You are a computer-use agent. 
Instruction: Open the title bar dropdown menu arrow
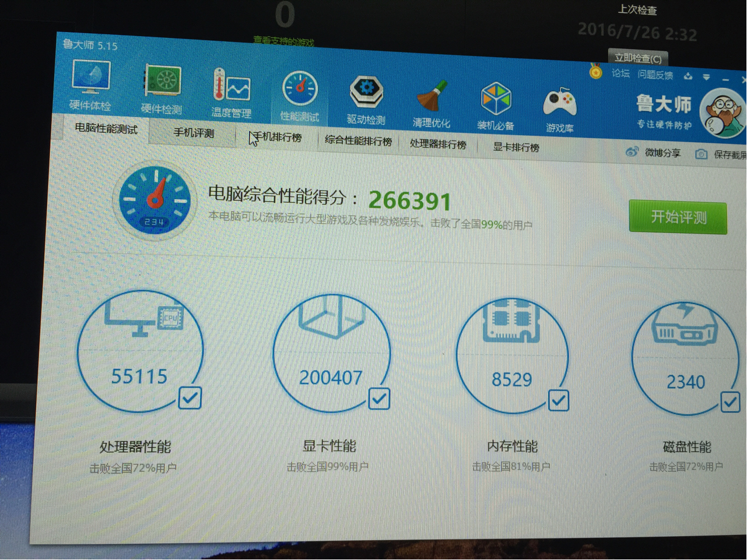[706, 77]
